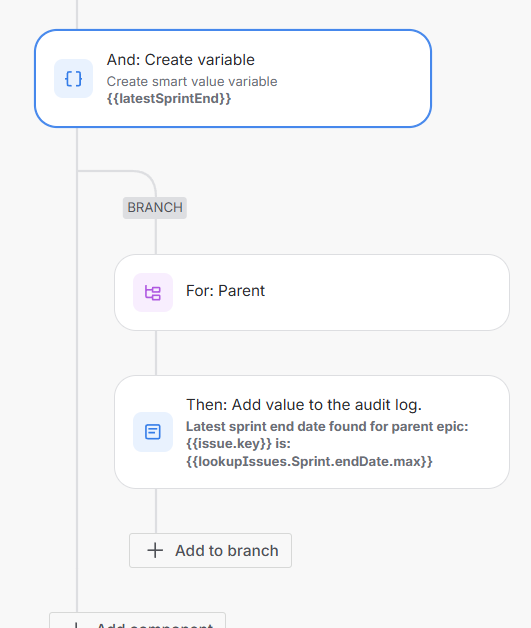Click the {{latestSprintEnd}} smart value text
Image resolution: width=531 pixels, height=628 pixels.
point(169,99)
